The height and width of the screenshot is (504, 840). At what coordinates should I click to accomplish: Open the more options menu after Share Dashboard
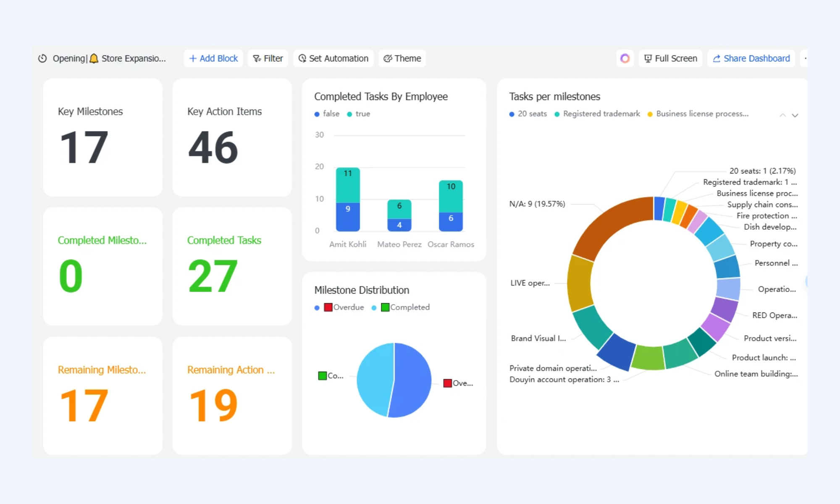coord(804,58)
